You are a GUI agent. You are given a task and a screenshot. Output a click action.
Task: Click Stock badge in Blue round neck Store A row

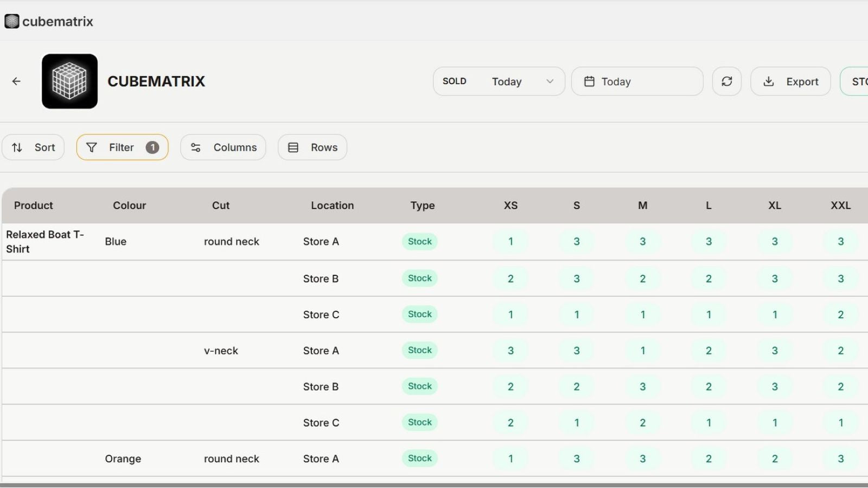(420, 241)
